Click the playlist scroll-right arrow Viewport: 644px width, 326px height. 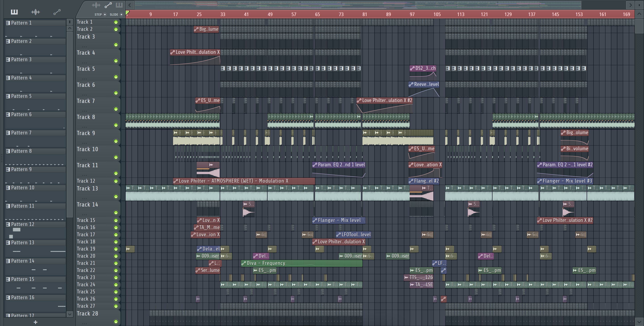(630, 5)
